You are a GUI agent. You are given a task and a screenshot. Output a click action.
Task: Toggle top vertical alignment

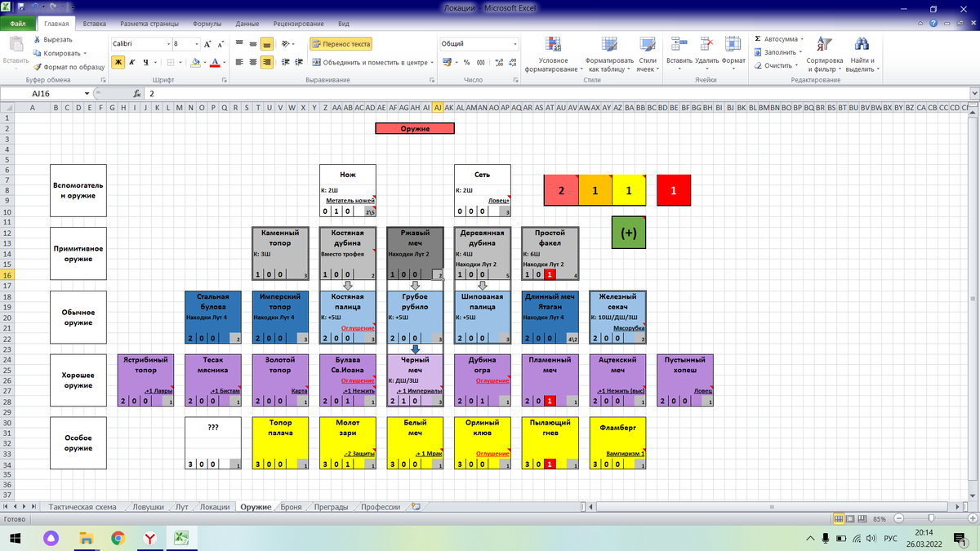tap(241, 44)
